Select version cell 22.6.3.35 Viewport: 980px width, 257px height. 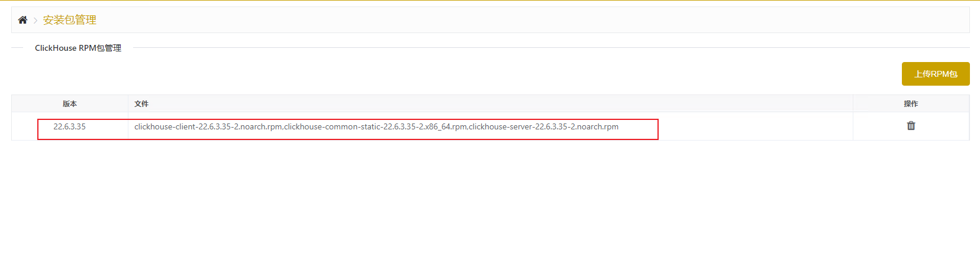70,126
